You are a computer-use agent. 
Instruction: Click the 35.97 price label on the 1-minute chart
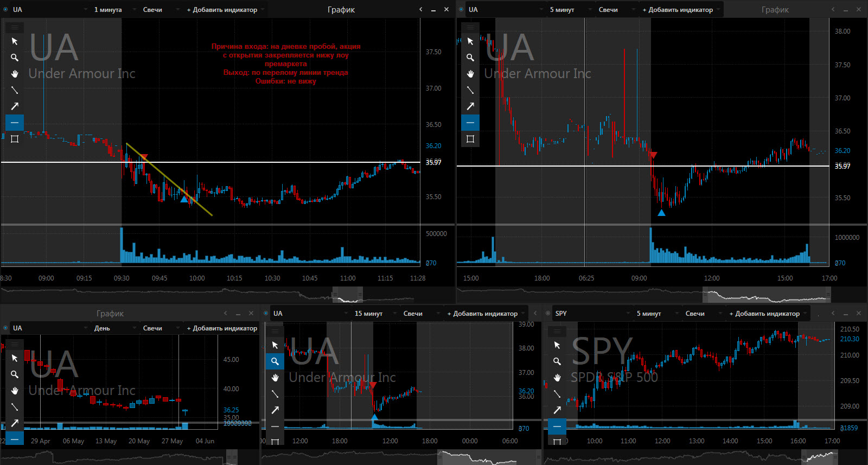pyautogui.click(x=433, y=162)
